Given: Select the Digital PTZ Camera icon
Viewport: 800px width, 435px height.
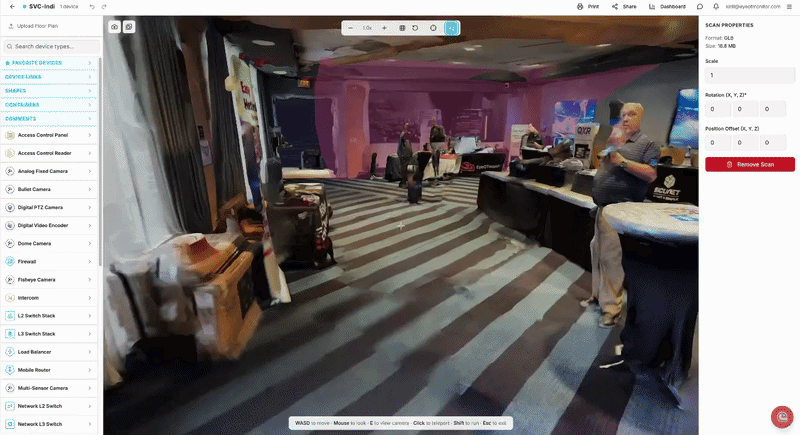Looking at the screenshot, I should tap(10, 208).
